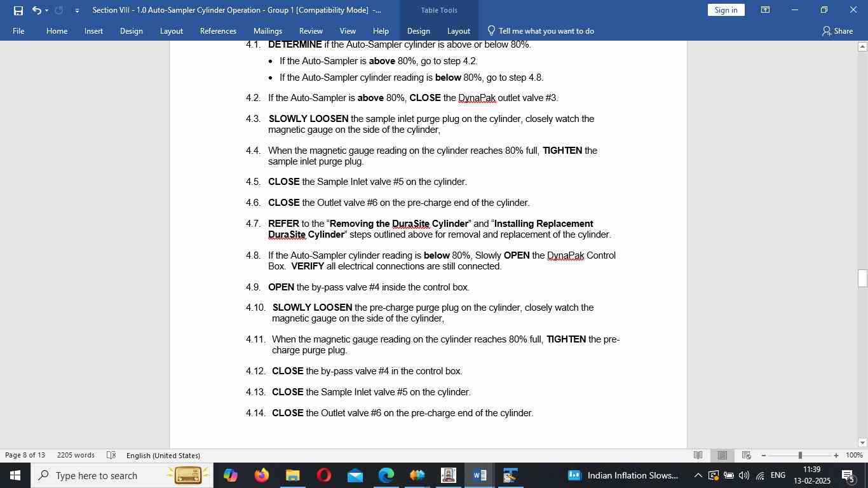Click the zoom slider handle
868x488 pixels.
(800, 455)
